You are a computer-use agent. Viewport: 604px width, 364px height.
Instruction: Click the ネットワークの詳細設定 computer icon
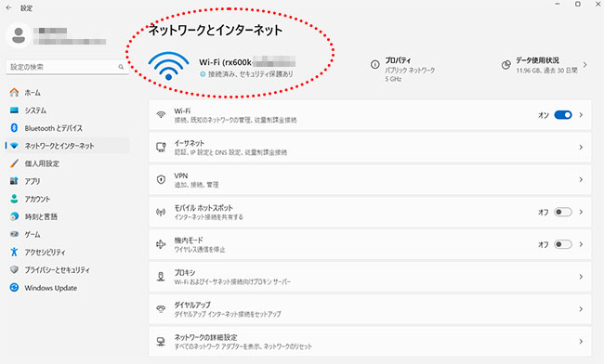[x=161, y=342]
